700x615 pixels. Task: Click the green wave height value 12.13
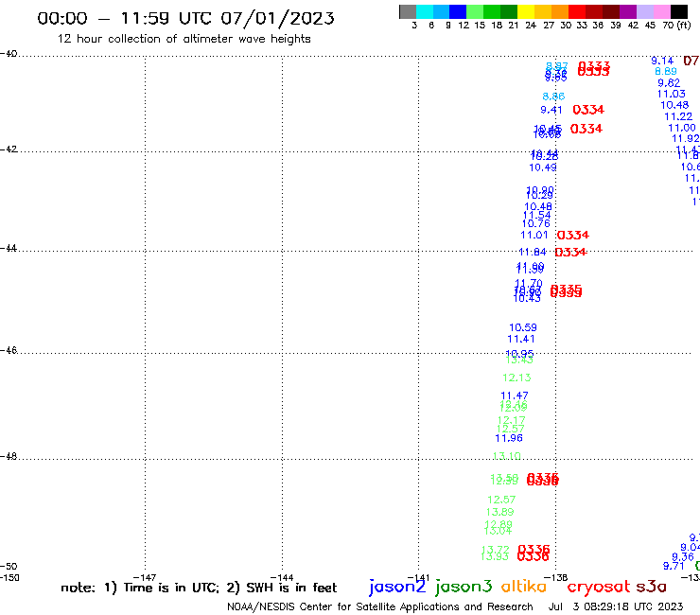click(516, 378)
